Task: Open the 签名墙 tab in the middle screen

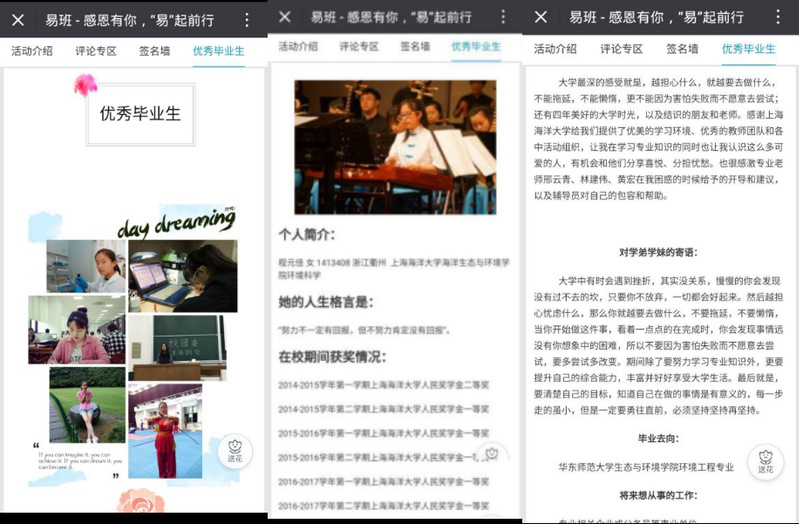Action: (415, 46)
